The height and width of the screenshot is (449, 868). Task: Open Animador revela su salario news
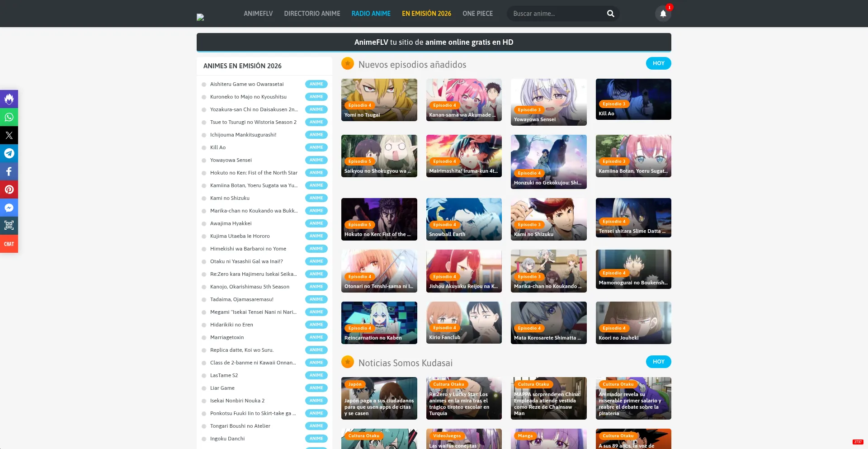coord(633,398)
